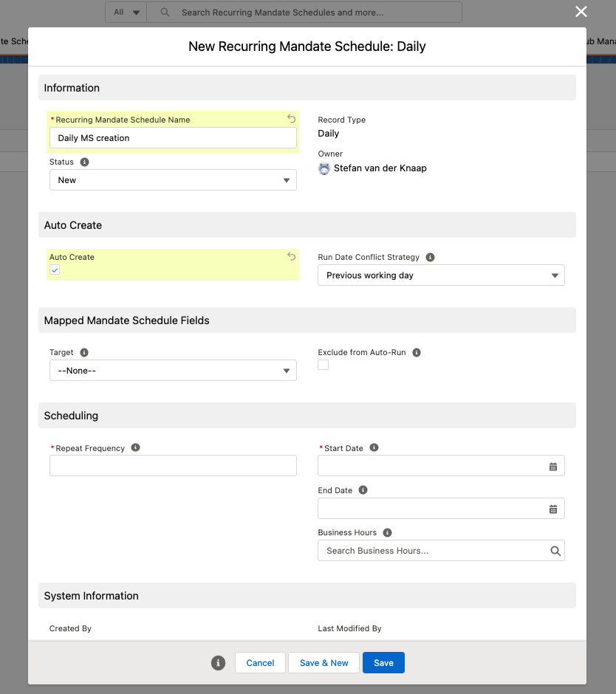Disable the Auto Create checkbox
Viewport: 616px width, 694px height.
pyautogui.click(x=55, y=270)
